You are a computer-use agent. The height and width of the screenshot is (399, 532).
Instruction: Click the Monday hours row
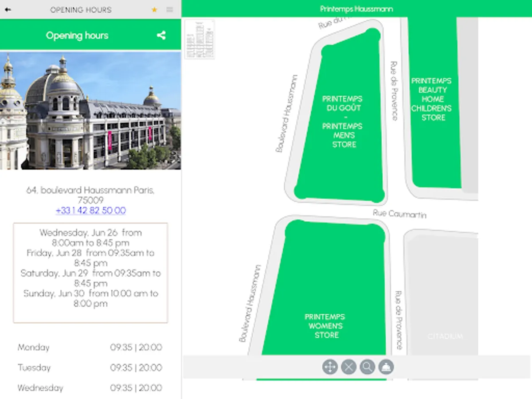pyautogui.click(x=90, y=347)
